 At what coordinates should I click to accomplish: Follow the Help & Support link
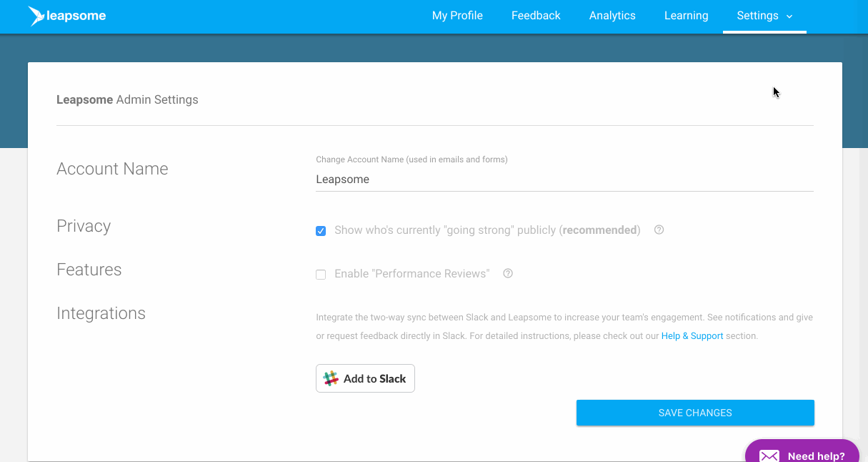click(692, 335)
